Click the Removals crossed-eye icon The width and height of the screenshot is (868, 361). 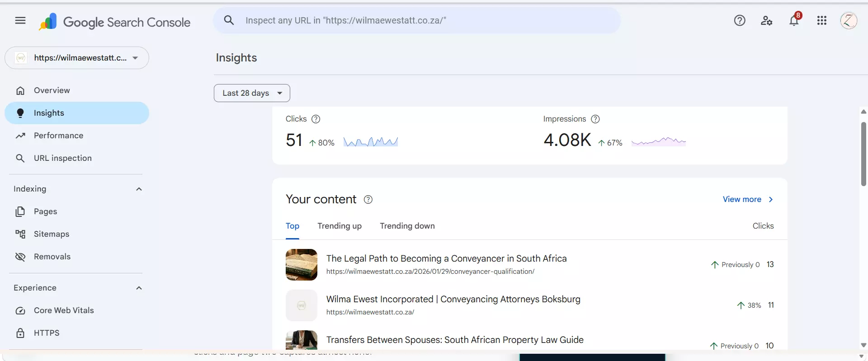pyautogui.click(x=20, y=257)
